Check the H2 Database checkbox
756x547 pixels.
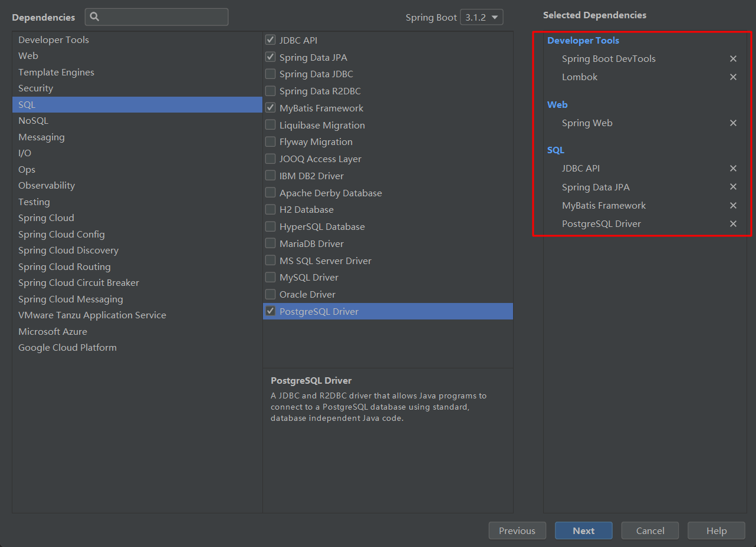pos(270,209)
